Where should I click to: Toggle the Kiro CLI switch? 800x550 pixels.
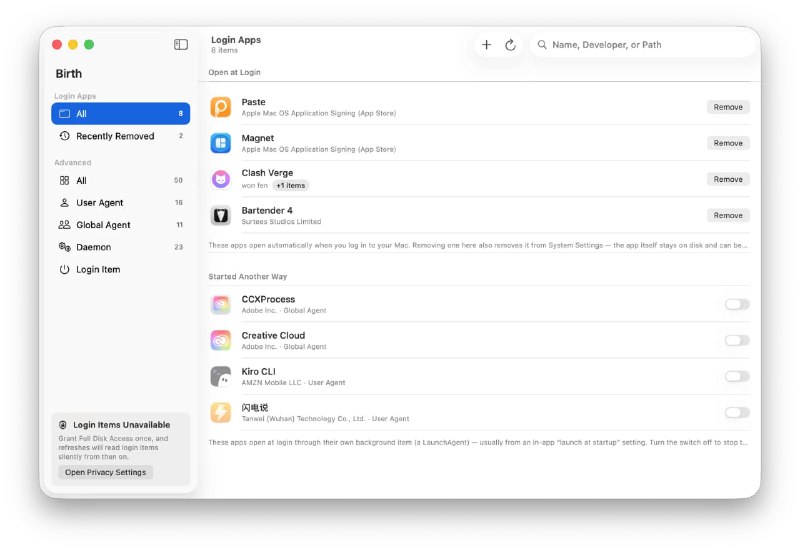pyautogui.click(x=737, y=377)
